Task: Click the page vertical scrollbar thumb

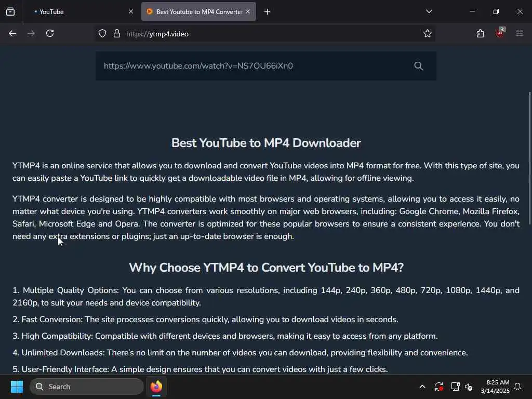Action: pos(529,158)
